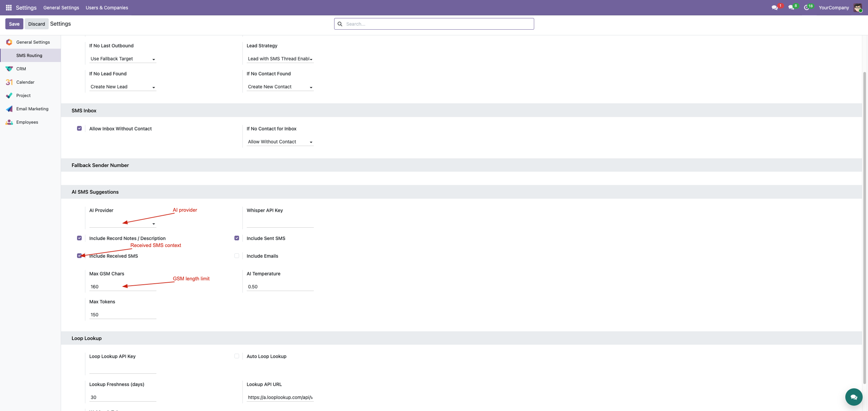Click the Project checkmark sidebar icon

(9, 95)
